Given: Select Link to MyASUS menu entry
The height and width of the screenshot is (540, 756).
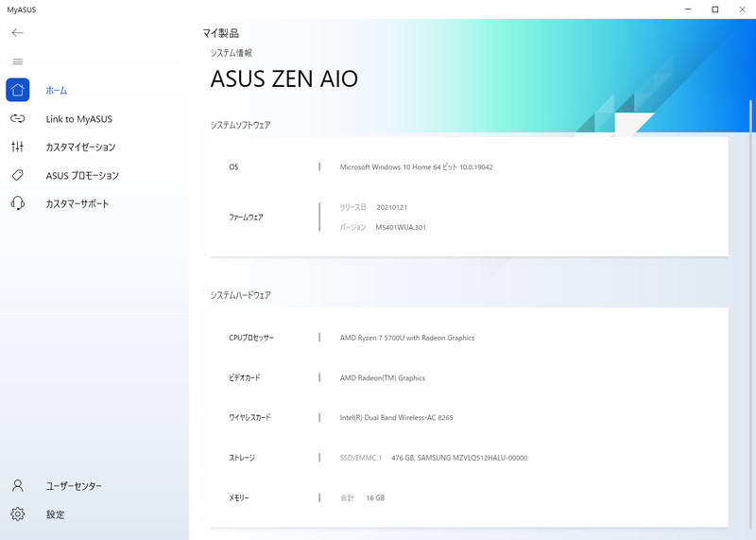Looking at the screenshot, I should 79,119.
